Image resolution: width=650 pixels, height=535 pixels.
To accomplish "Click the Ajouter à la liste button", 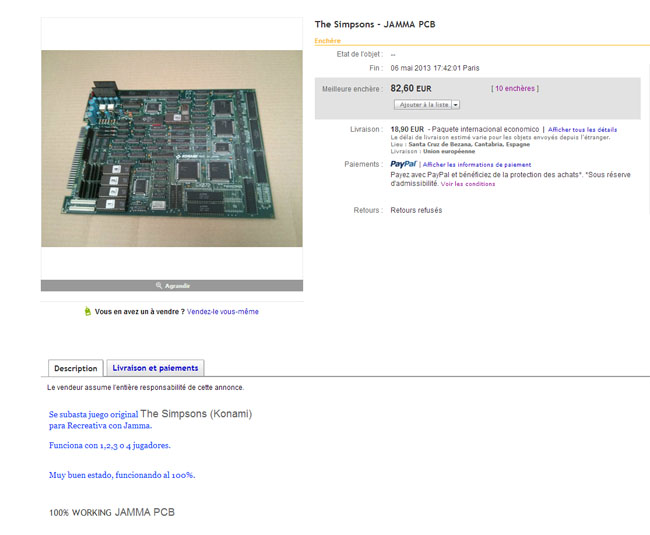I will tap(423, 105).
